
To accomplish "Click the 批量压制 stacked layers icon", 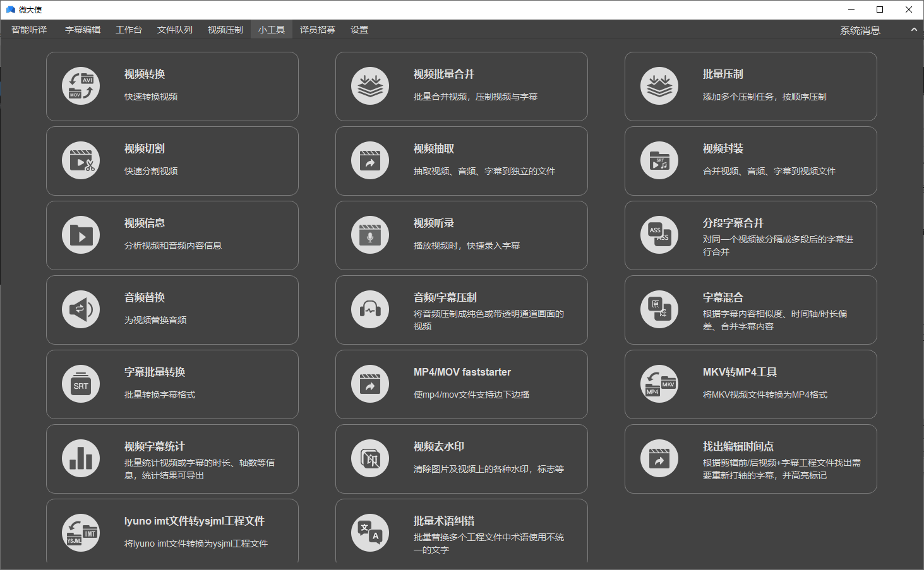I will (659, 86).
